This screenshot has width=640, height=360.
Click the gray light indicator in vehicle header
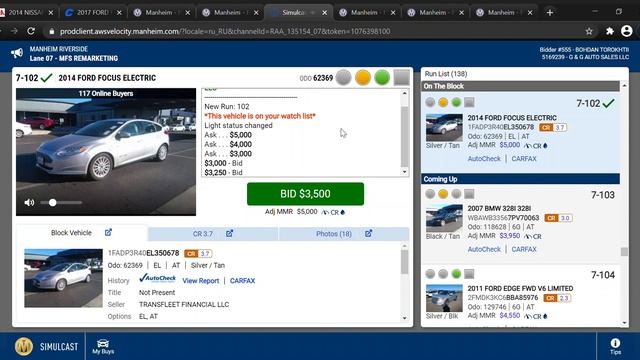(344, 77)
